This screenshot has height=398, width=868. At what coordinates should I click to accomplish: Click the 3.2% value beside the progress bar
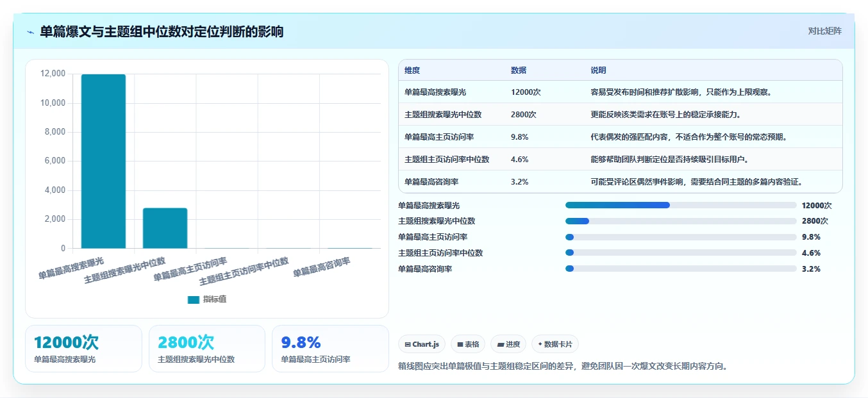(x=811, y=269)
